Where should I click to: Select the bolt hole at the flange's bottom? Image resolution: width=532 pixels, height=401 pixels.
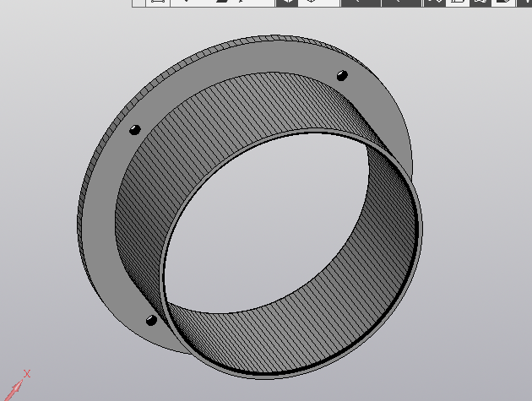click(x=151, y=320)
